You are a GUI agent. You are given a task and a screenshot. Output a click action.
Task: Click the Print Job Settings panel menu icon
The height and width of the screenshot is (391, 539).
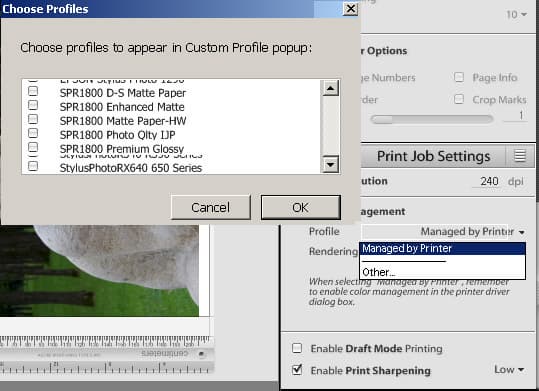pos(520,156)
